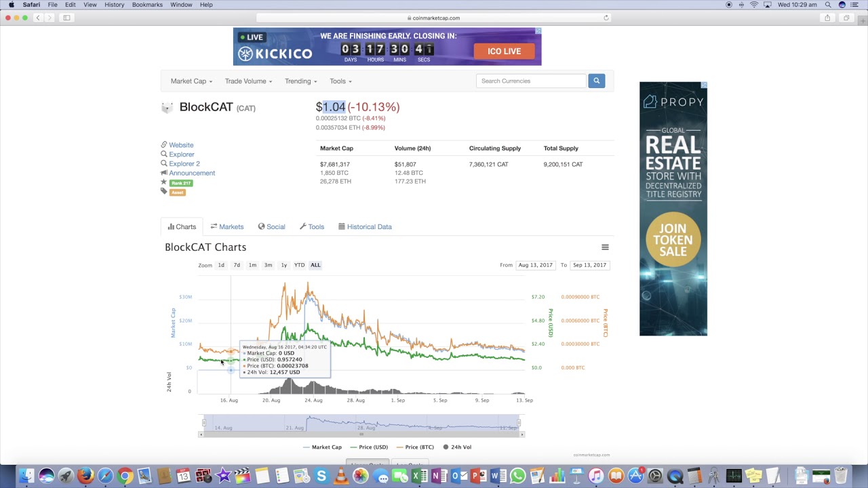Open Finder in the dock

[26, 476]
